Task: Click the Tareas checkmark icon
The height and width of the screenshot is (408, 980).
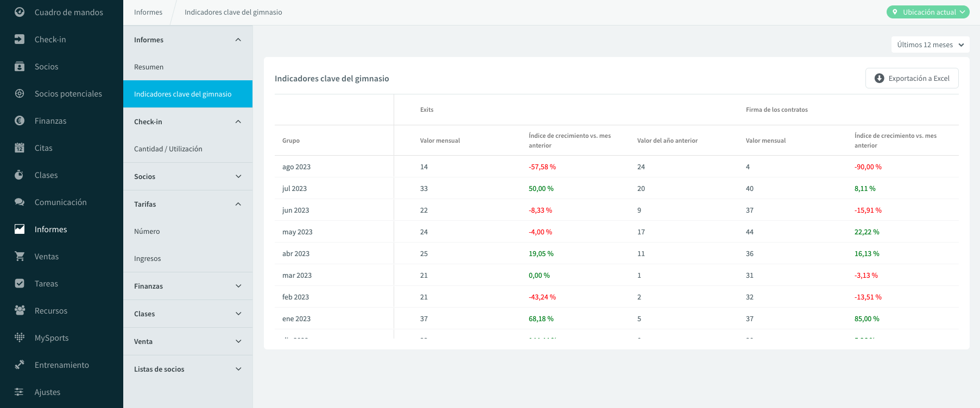Action: pyautogui.click(x=20, y=283)
